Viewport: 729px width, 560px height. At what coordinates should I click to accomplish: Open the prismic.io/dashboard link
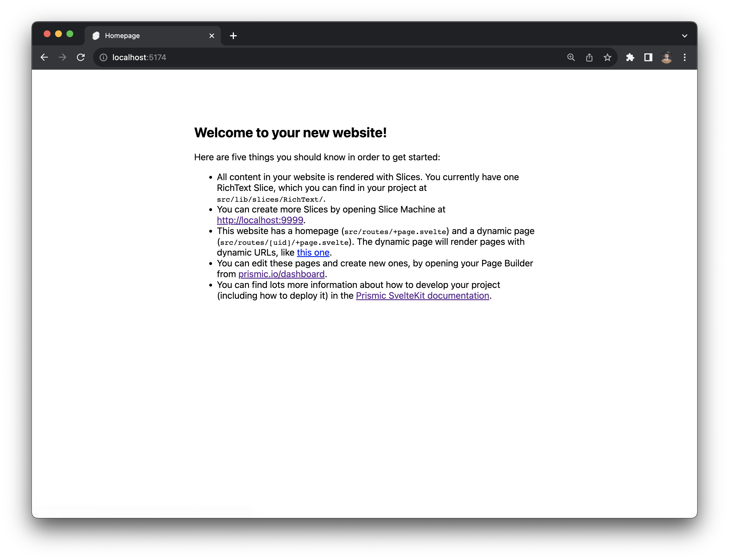[281, 274]
